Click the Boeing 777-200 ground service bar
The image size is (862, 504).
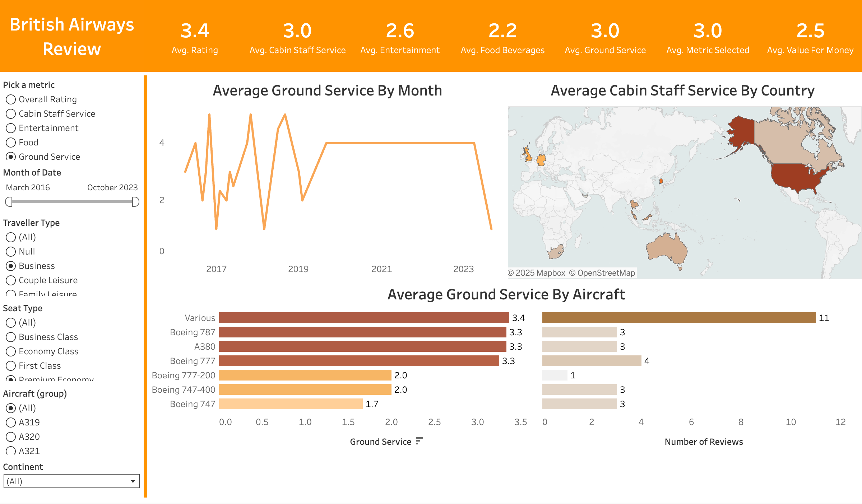point(305,375)
